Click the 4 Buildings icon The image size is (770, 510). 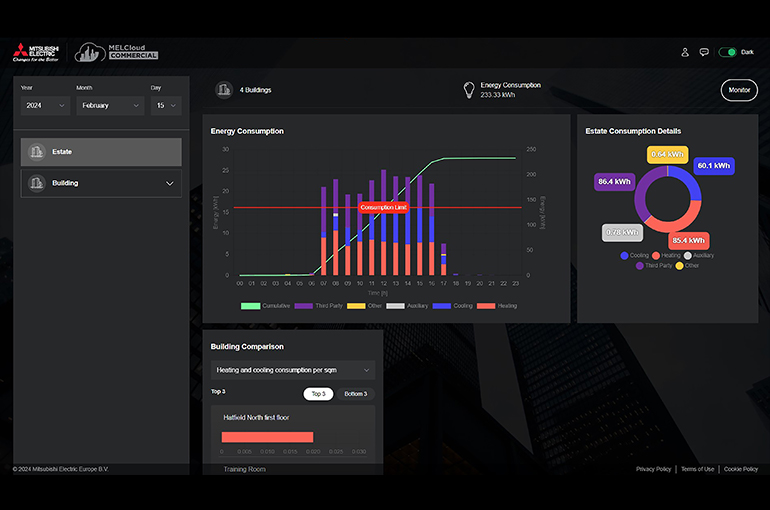[x=224, y=90]
